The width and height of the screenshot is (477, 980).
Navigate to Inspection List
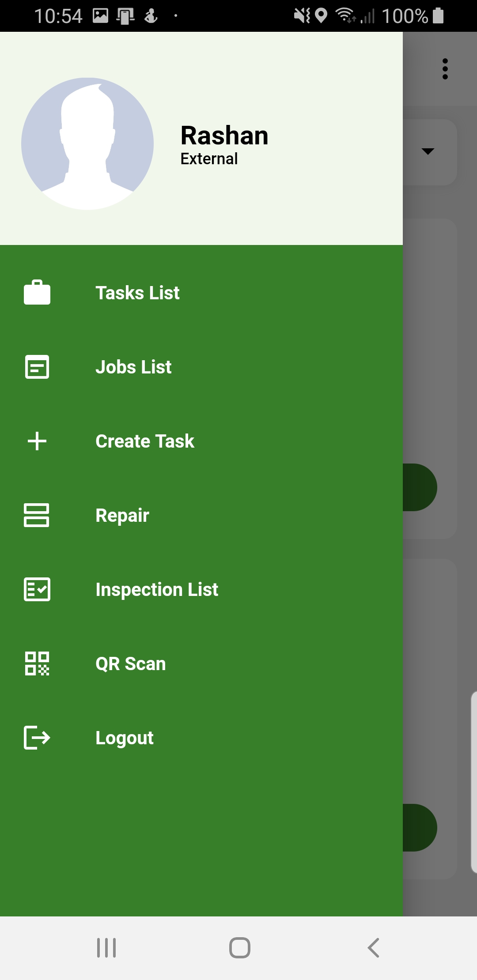tap(157, 589)
